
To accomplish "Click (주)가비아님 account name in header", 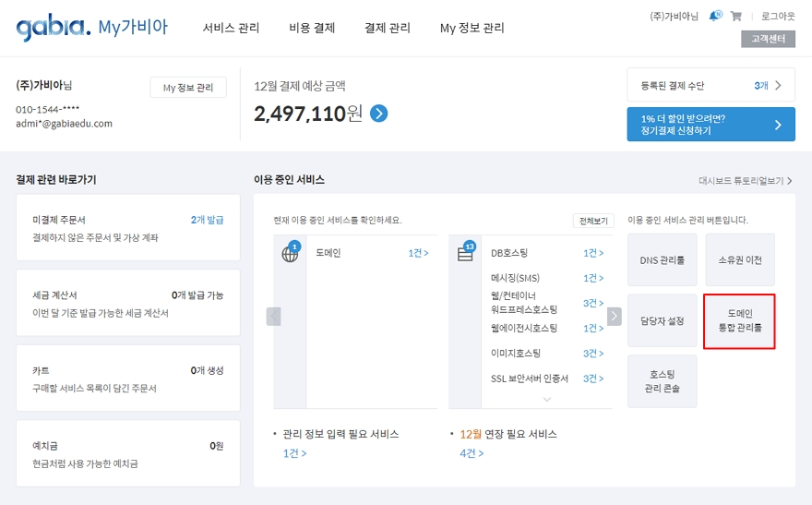I will [674, 17].
